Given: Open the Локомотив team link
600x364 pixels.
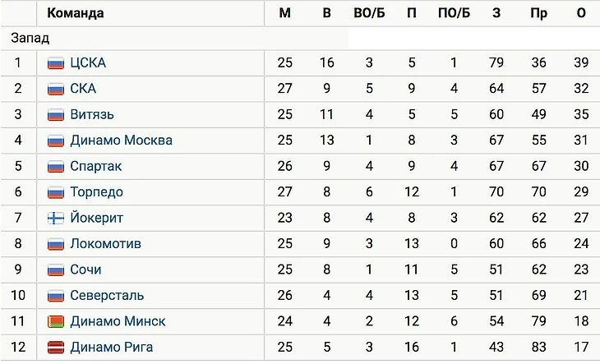Looking at the screenshot, I should coord(105,244).
